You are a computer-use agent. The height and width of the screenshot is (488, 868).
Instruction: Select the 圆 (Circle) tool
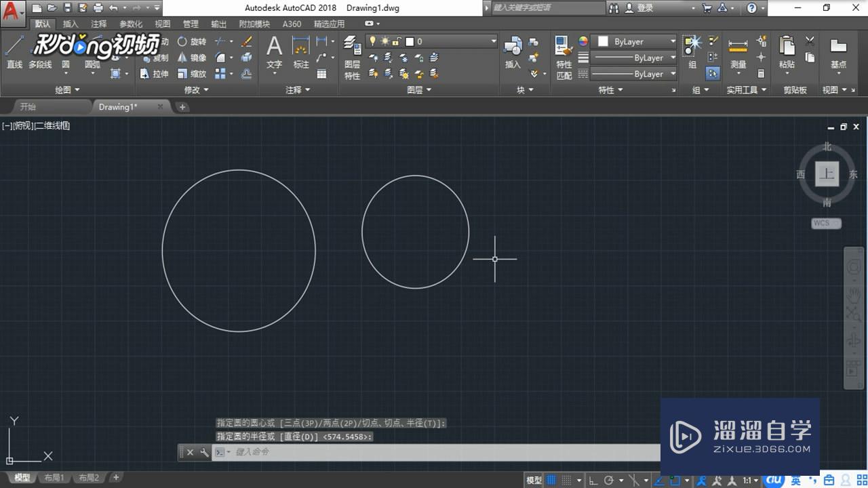[65, 64]
